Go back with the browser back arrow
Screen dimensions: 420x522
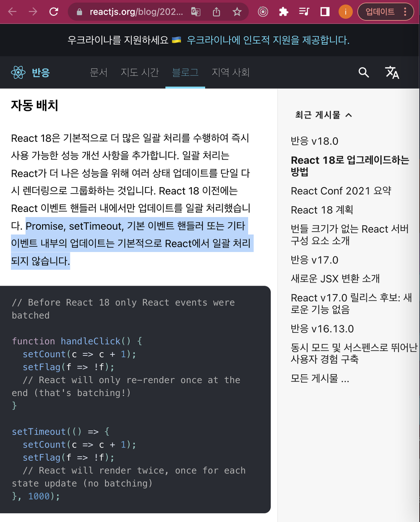click(12, 12)
